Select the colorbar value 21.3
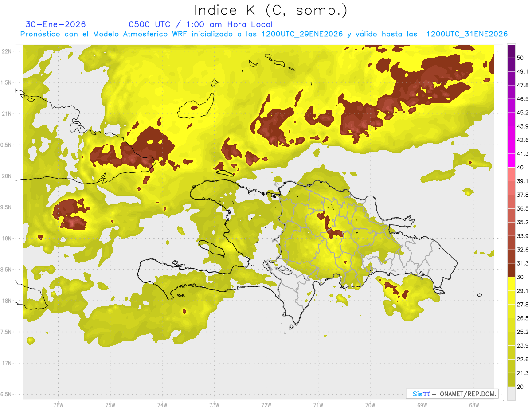Image resolution: width=532 pixels, height=411 pixels. (523, 373)
